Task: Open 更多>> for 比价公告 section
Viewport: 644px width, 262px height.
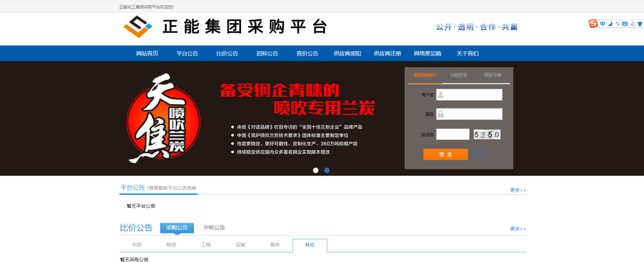Action: click(518, 229)
